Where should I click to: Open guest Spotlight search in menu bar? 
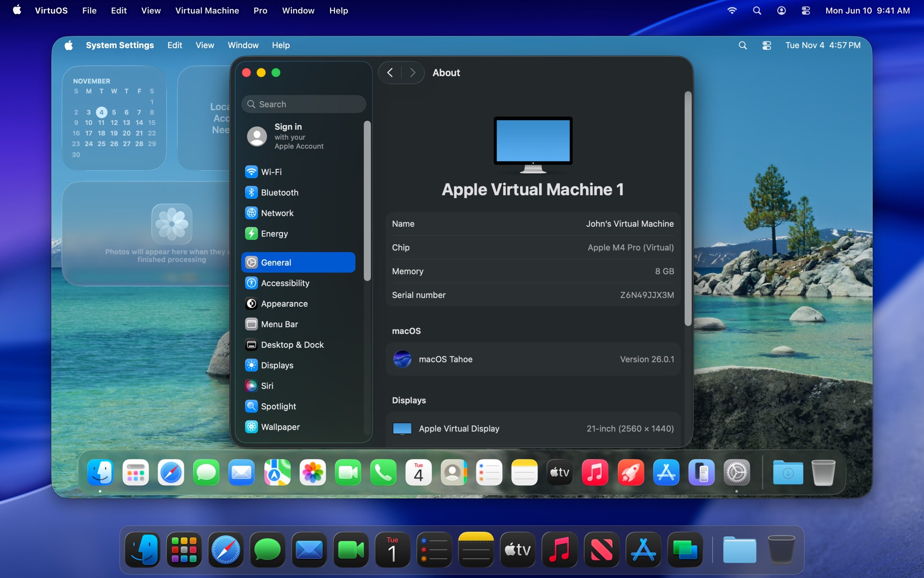743,46
